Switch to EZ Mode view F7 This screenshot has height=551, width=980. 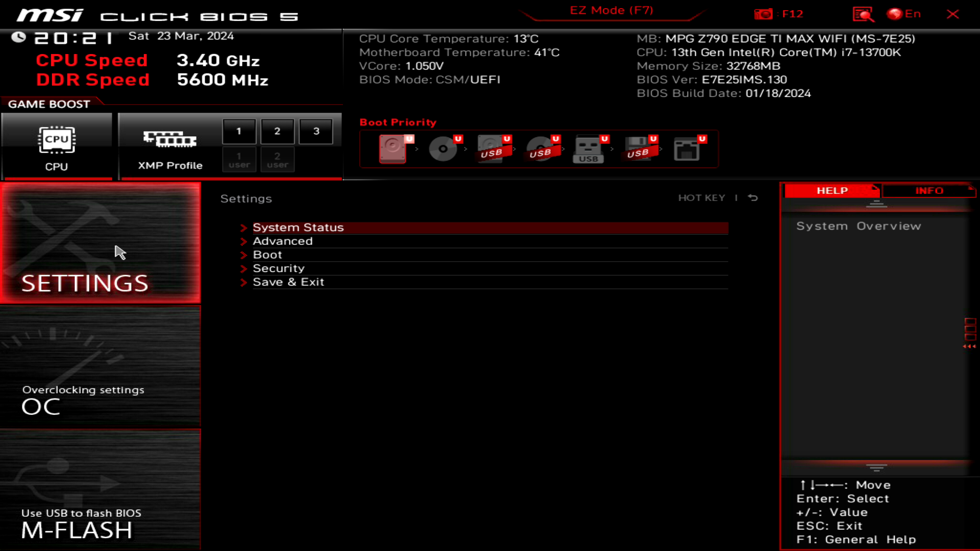610,9
